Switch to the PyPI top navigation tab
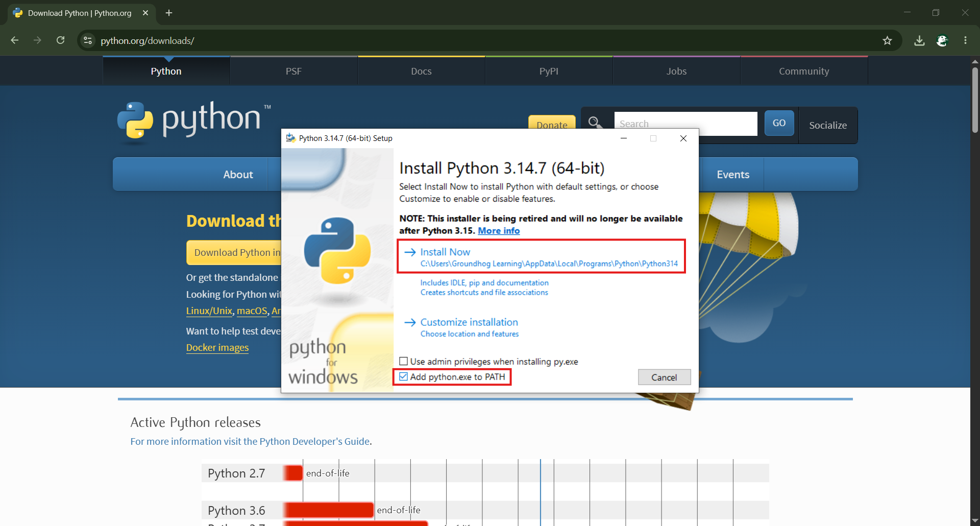Screen dimensions: 980x526 pos(549,71)
